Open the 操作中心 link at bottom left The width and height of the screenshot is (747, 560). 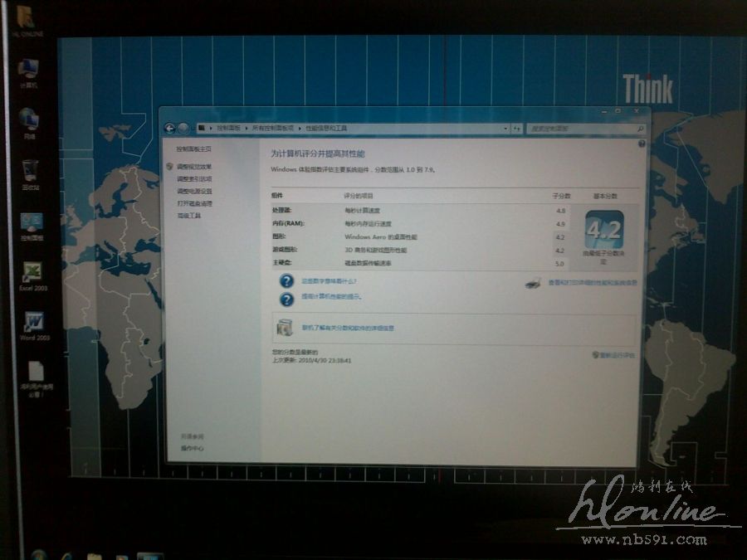pyautogui.click(x=193, y=448)
